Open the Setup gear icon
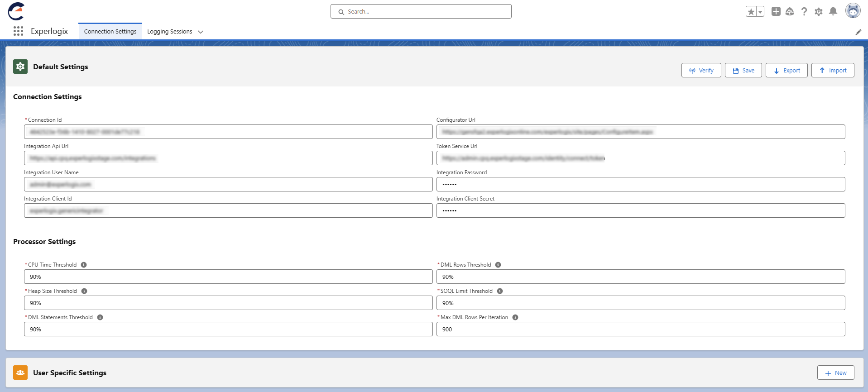Image resolution: width=868 pixels, height=392 pixels. (x=819, y=12)
